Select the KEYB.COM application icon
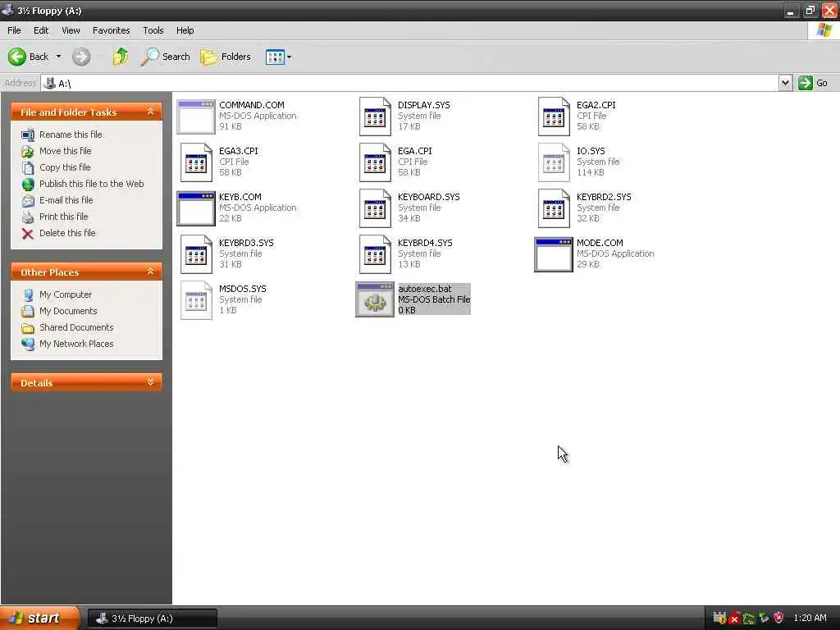Viewport: 840px width, 630px height. coord(195,208)
